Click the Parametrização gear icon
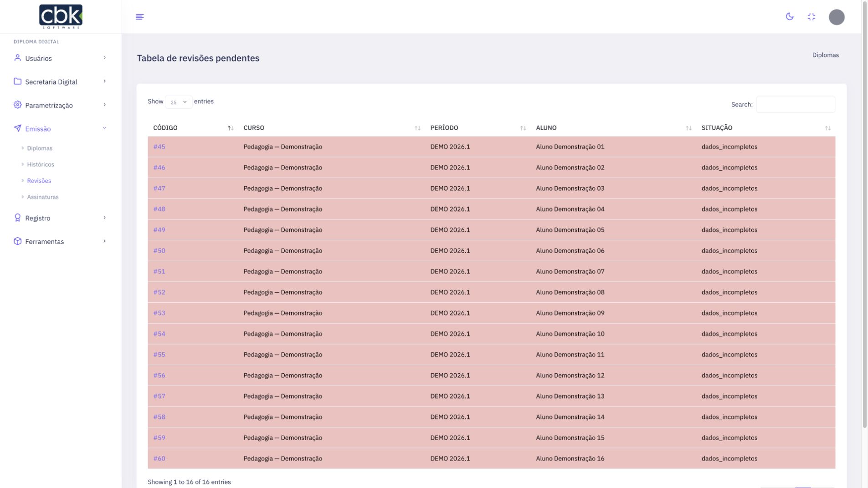Viewport: 868px width, 488px height. 17,105
